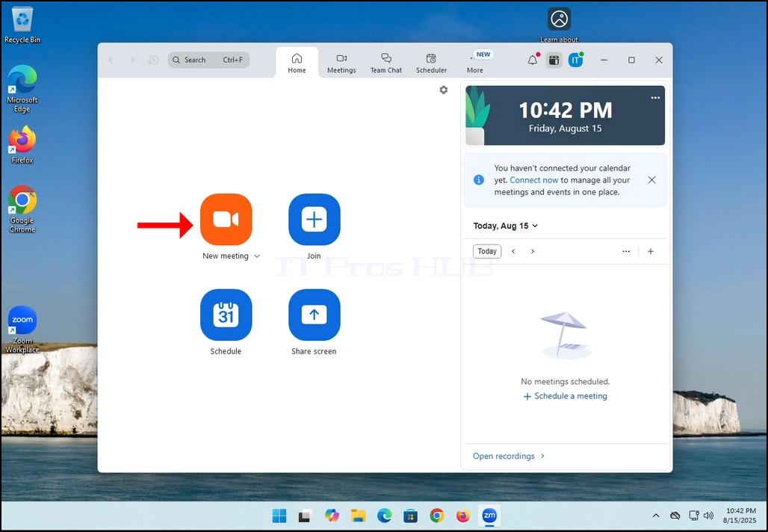Click the Schedule a meeting link

[x=566, y=396]
